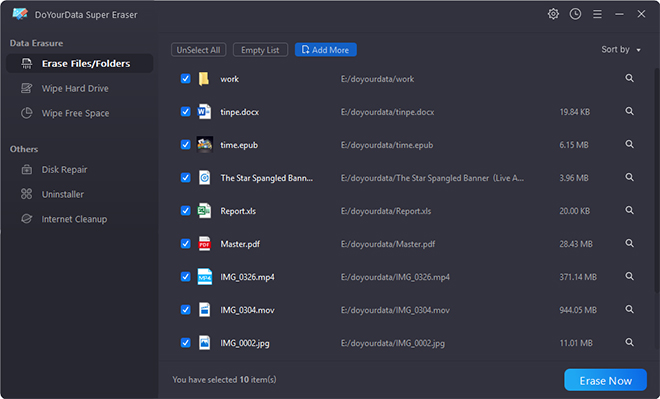Deselect the IMG_0304.mov checkbox
Image resolution: width=660 pixels, height=399 pixels.
coord(185,310)
